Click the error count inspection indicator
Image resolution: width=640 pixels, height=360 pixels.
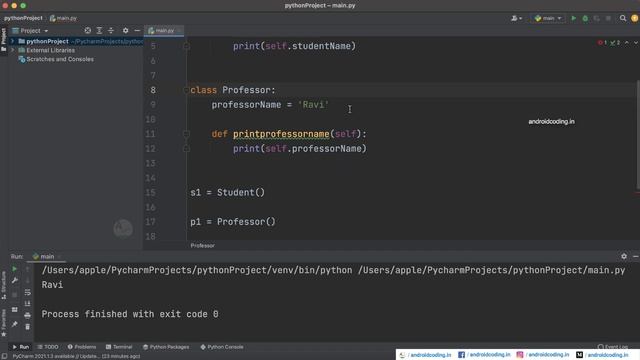[602, 42]
